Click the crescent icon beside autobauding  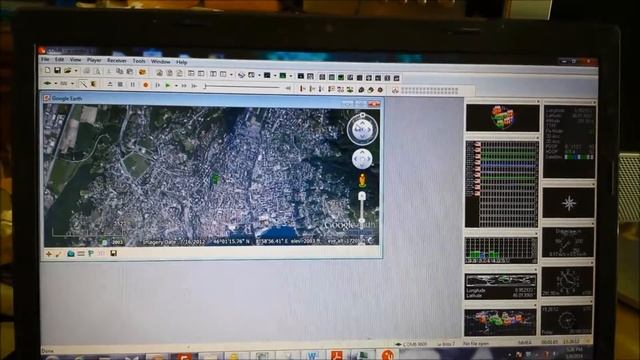coord(93,84)
